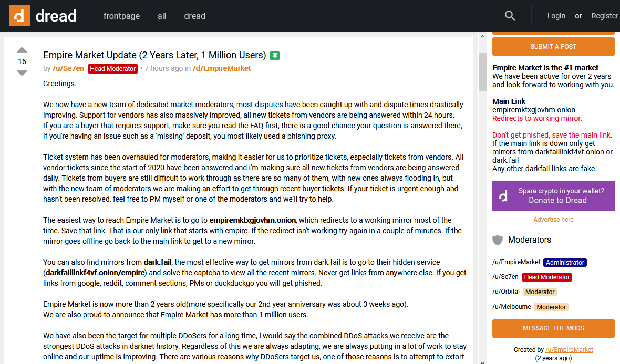Click the Moderators shield icon
Image resolution: width=620 pixels, height=364 pixels.
(498, 240)
